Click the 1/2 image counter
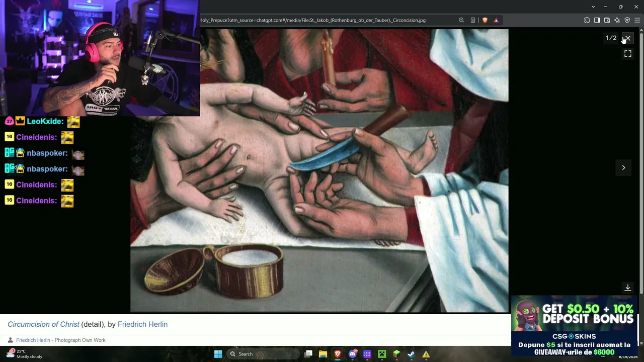The height and width of the screenshot is (362, 644). tap(611, 38)
